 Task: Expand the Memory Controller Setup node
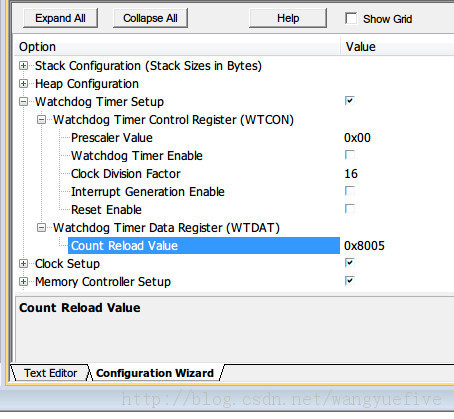pyautogui.click(x=23, y=282)
